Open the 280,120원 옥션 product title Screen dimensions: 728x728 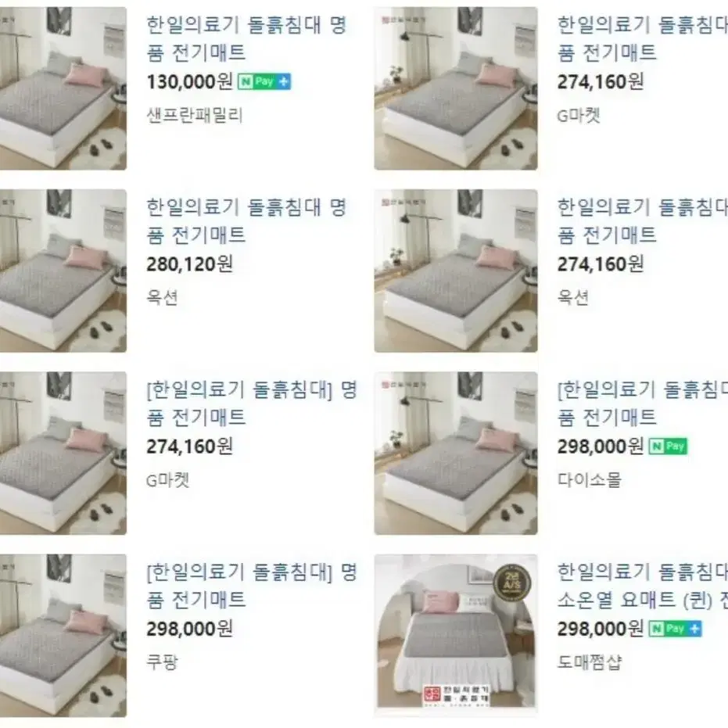coord(246,221)
